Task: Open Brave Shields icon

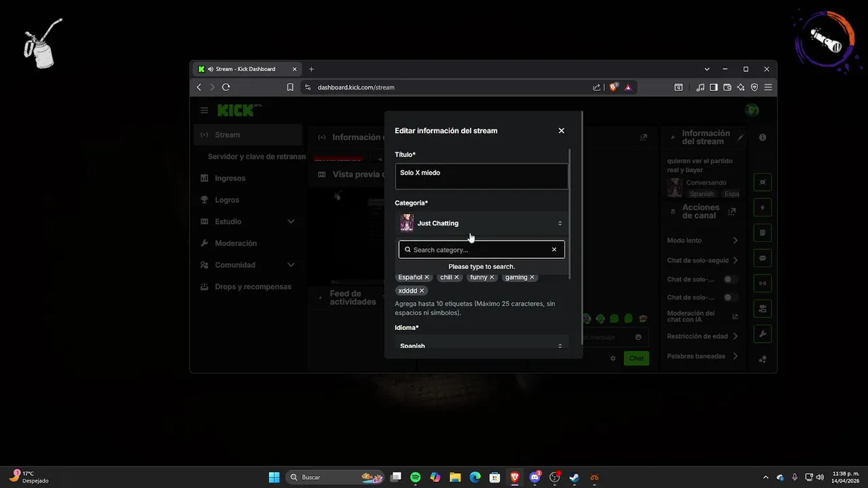Action: pyautogui.click(x=613, y=87)
